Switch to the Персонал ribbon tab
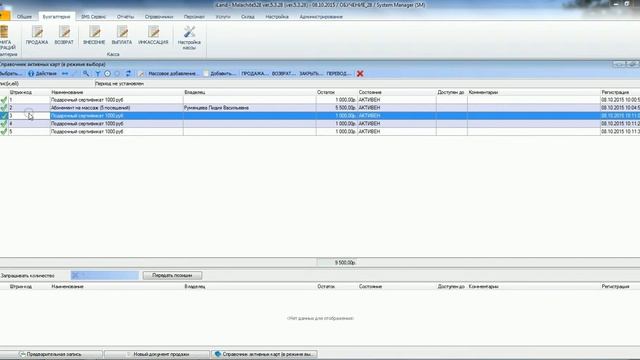 pos(194,17)
